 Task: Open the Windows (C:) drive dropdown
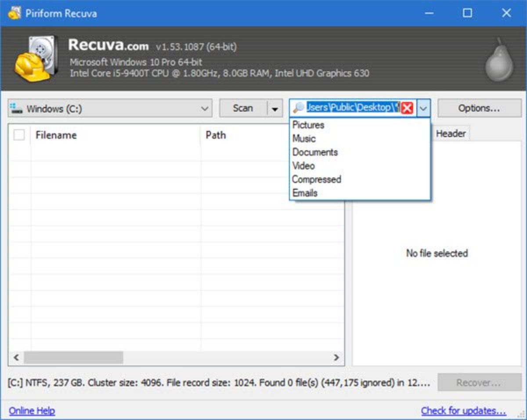(x=110, y=109)
